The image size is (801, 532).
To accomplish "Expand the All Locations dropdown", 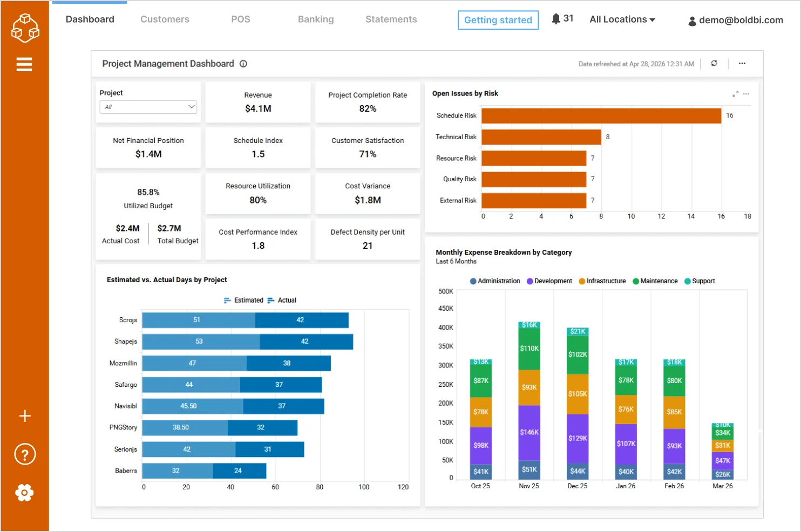I will [x=622, y=19].
